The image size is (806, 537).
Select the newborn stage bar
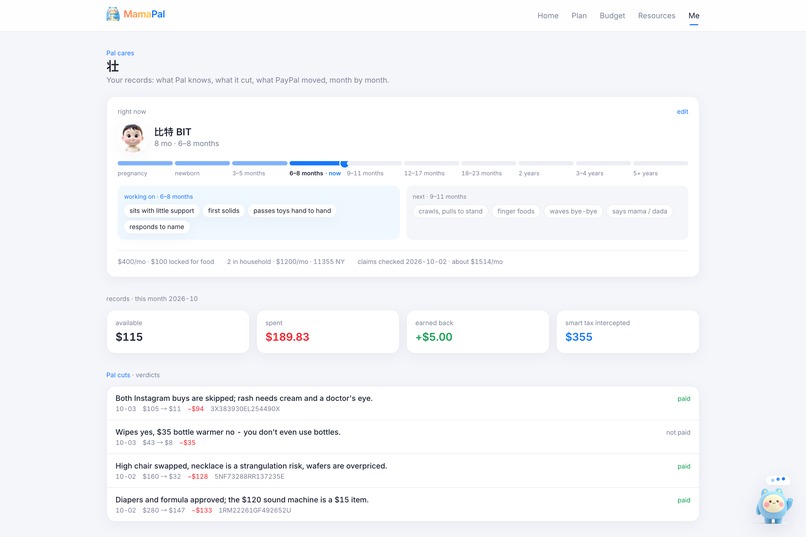(x=202, y=163)
